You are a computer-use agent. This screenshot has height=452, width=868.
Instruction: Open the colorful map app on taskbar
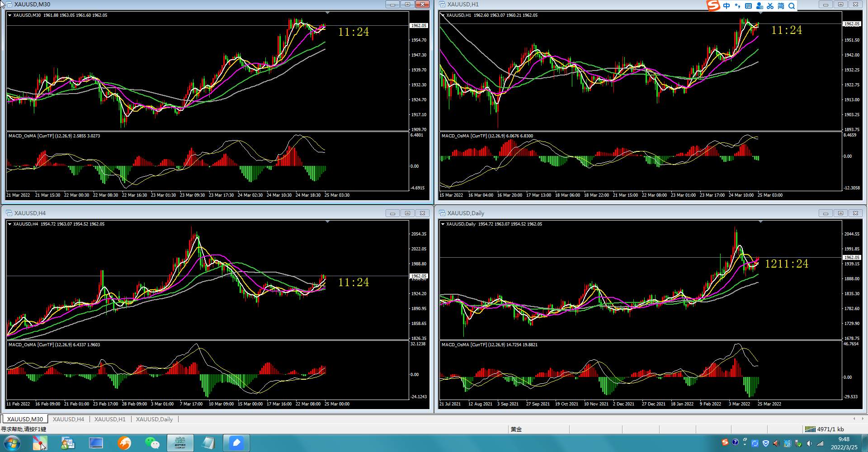coord(40,443)
